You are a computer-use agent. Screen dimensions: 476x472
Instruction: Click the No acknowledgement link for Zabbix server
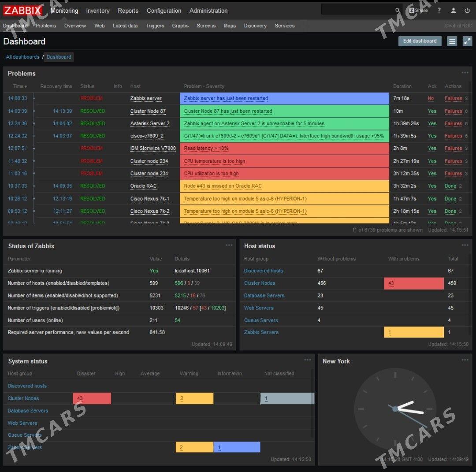[431, 99]
